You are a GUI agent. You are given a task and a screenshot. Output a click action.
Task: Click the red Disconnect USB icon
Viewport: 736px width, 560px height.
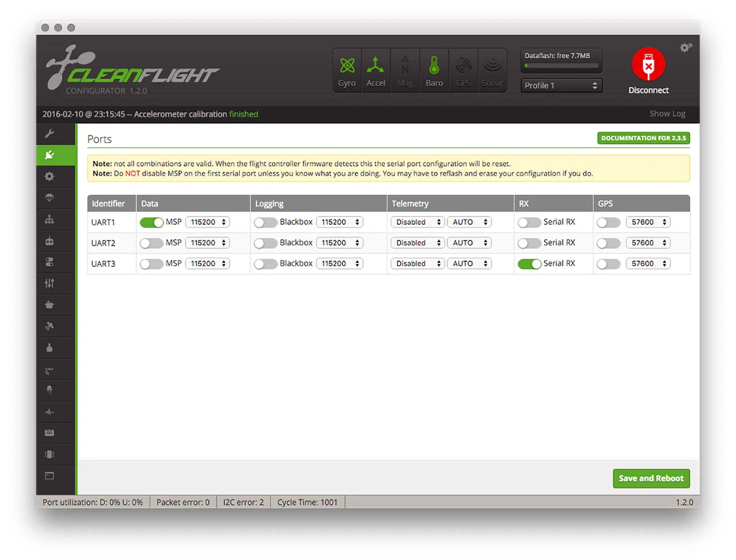tap(648, 65)
